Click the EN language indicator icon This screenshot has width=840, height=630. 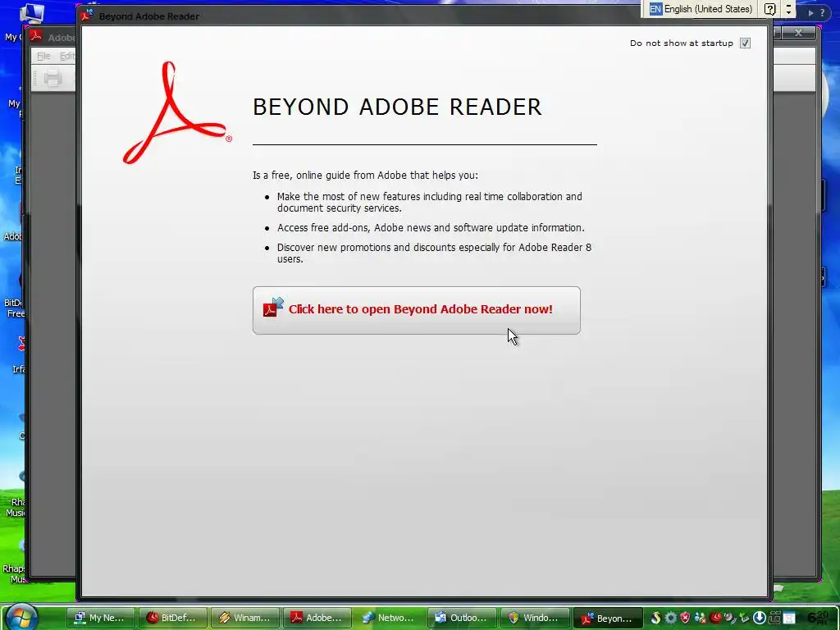(655, 9)
